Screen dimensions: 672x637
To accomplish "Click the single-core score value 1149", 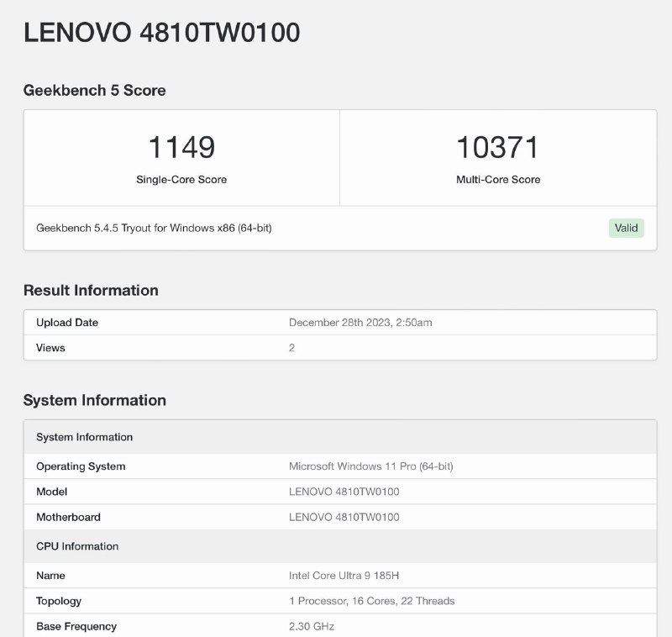I will click(x=181, y=147).
